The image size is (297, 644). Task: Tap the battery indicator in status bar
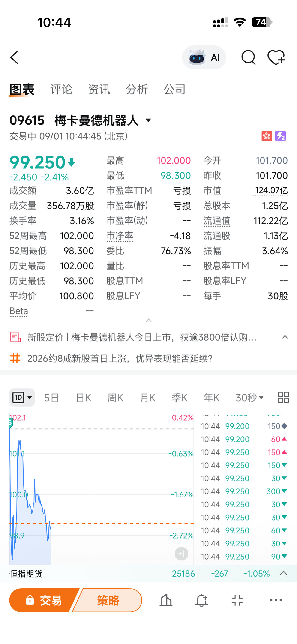[262, 22]
